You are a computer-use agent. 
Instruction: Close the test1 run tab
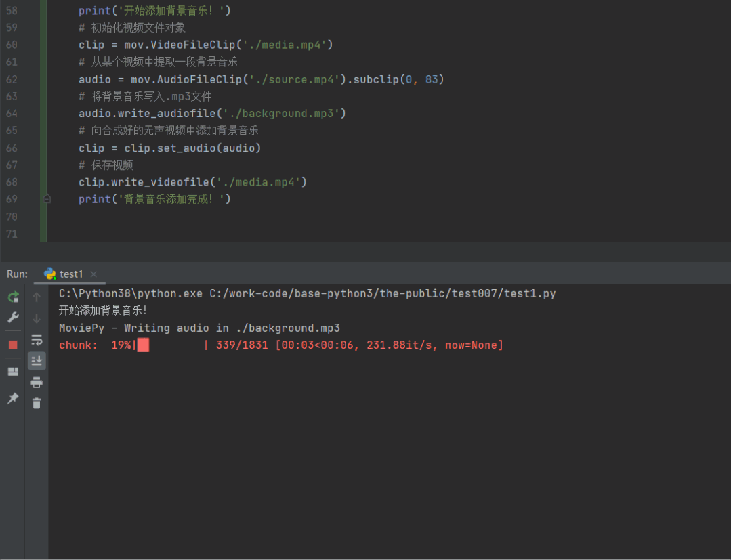(93, 274)
